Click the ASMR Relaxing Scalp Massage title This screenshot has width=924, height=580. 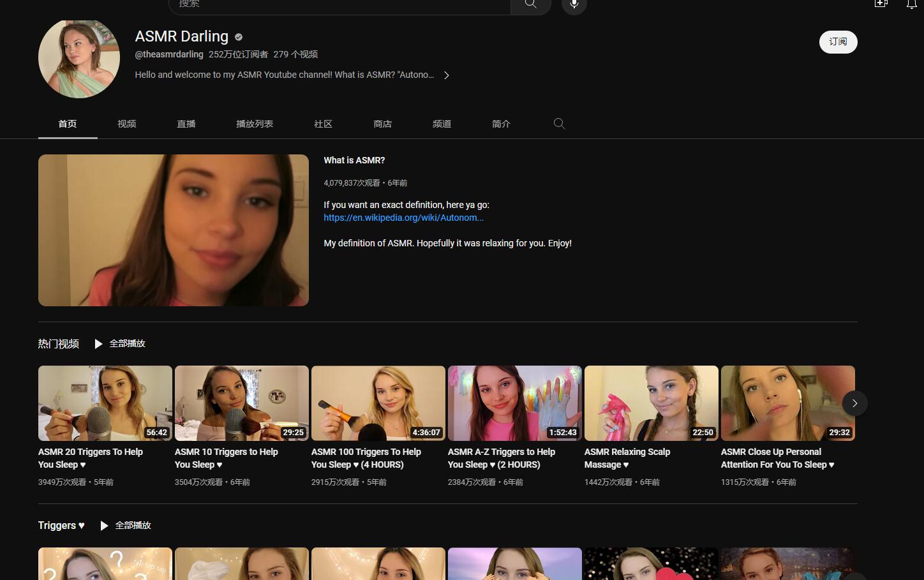pyautogui.click(x=627, y=458)
